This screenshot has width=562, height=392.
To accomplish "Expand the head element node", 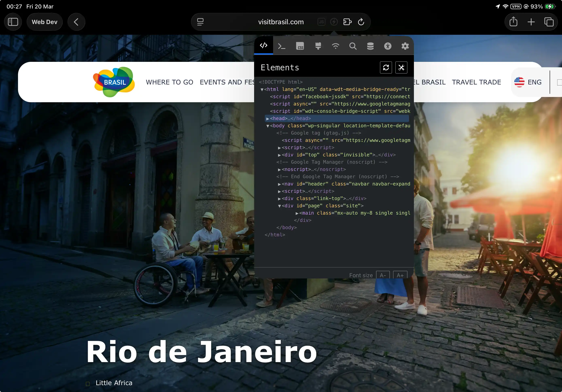I will coord(267,118).
